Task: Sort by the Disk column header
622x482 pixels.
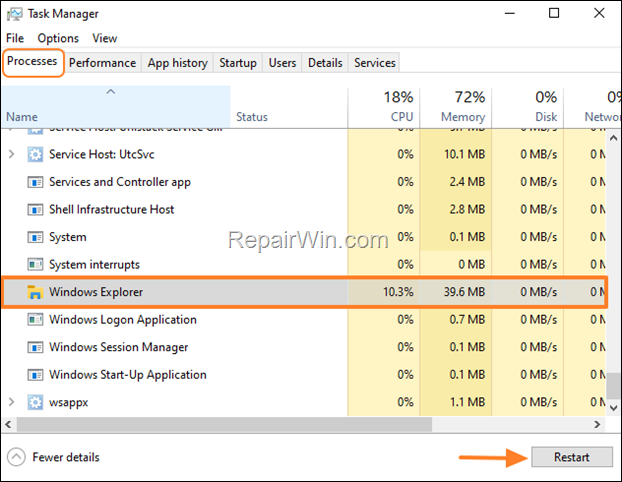Action: (528, 107)
